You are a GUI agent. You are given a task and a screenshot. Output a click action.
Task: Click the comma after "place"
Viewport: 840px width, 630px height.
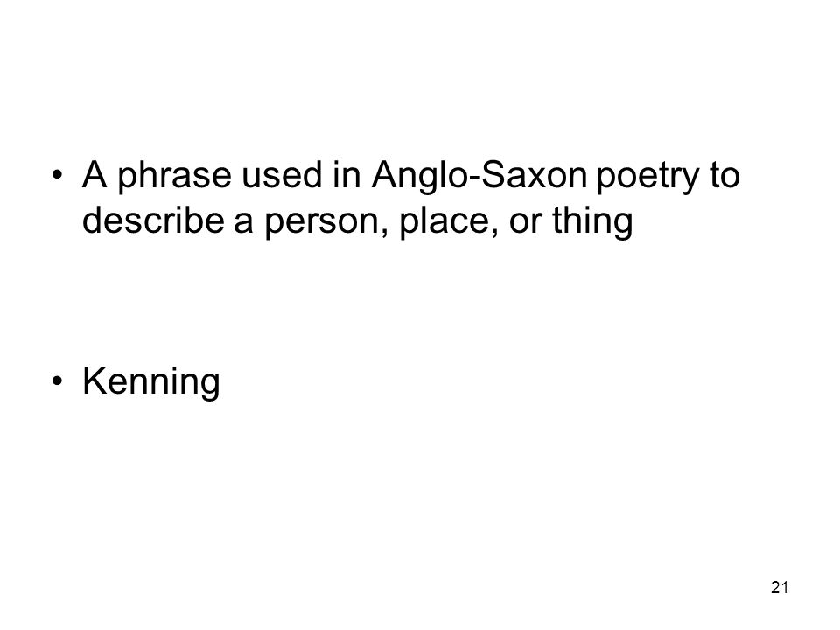[x=494, y=231]
